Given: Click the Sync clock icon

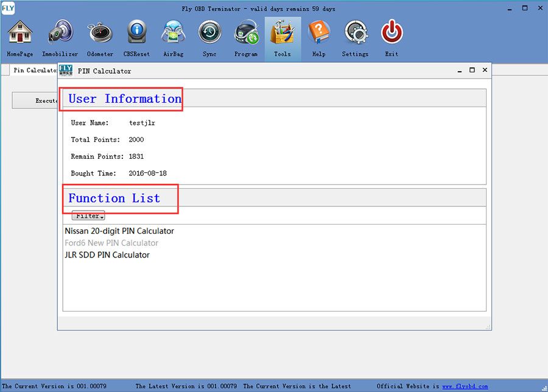Looking at the screenshot, I should coord(209,33).
